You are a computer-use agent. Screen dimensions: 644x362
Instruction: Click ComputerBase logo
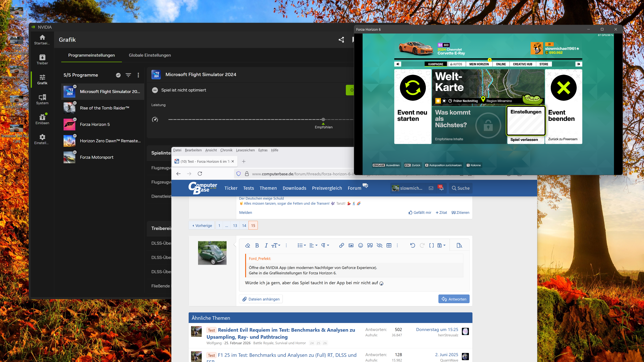click(x=203, y=188)
